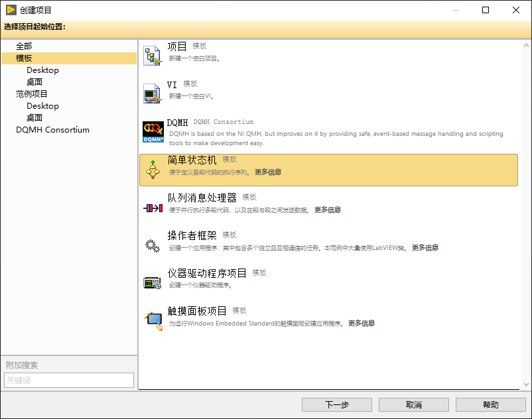The width and height of the screenshot is (532, 419).
Task: Choose the 操作者框架 template title
Action: (x=192, y=235)
